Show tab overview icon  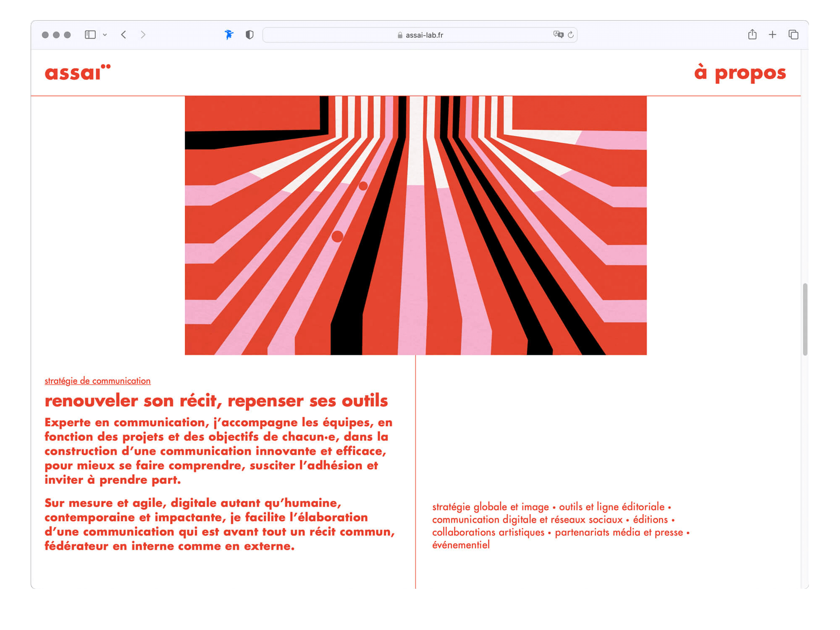pyautogui.click(x=793, y=34)
